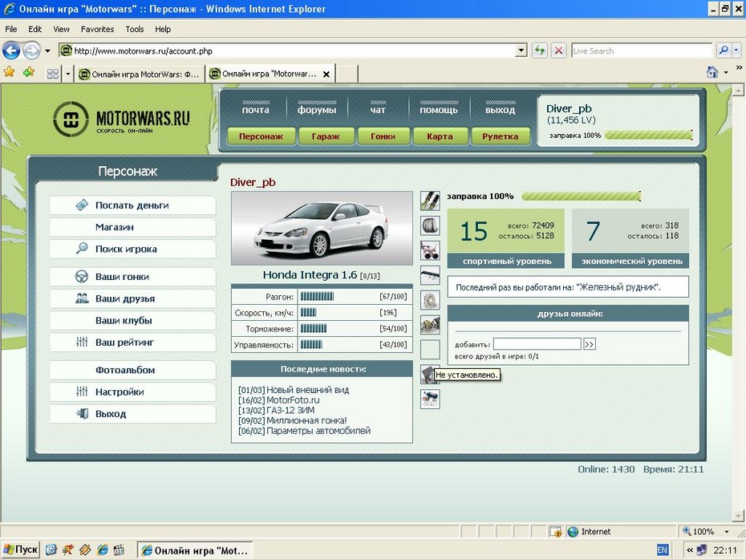746x560 pixels.
Task: Click the browser Forward arrow
Action: [x=31, y=51]
